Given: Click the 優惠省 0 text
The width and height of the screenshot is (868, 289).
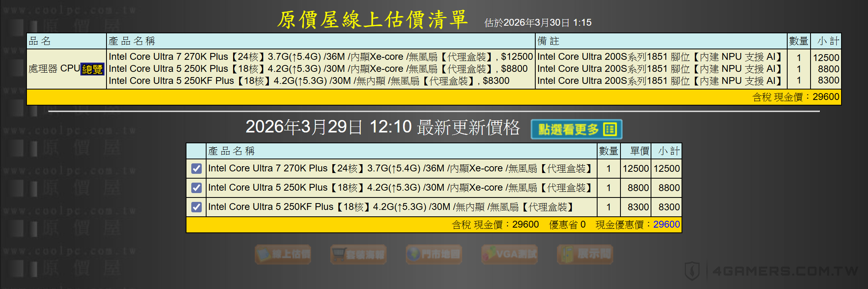Looking at the screenshot, I should click(x=567, y=224).
